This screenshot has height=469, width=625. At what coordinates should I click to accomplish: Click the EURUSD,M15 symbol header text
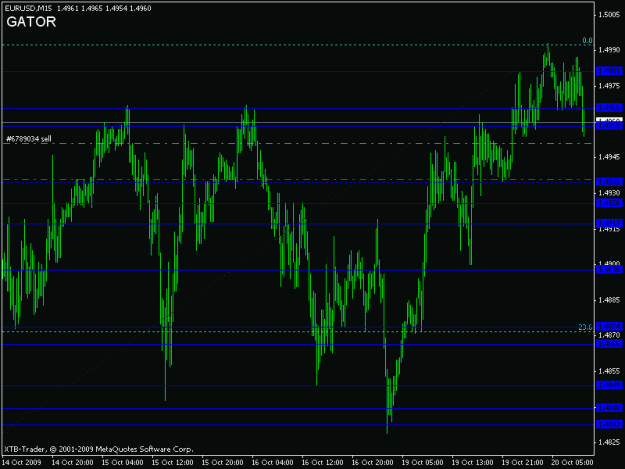[28, 8]
